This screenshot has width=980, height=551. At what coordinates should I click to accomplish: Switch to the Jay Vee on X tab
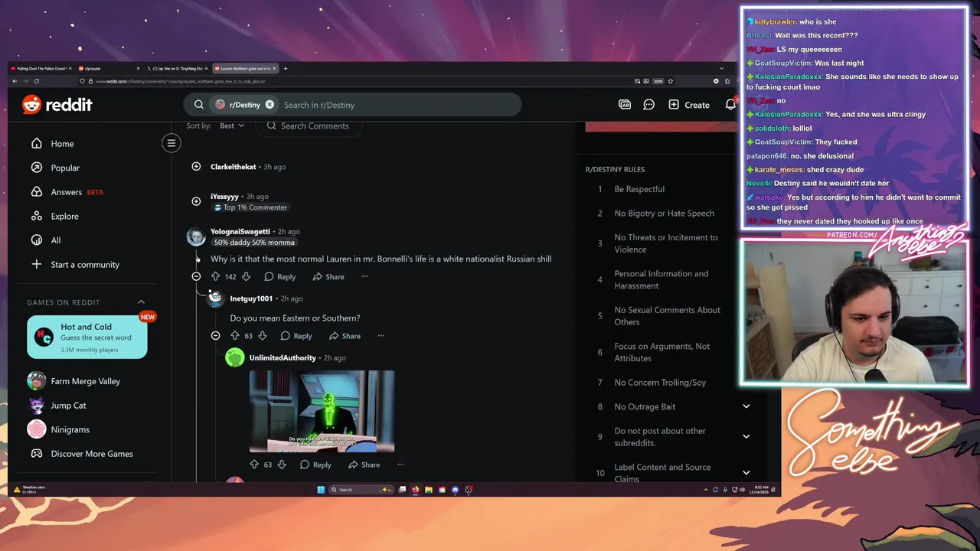point(177,68)
